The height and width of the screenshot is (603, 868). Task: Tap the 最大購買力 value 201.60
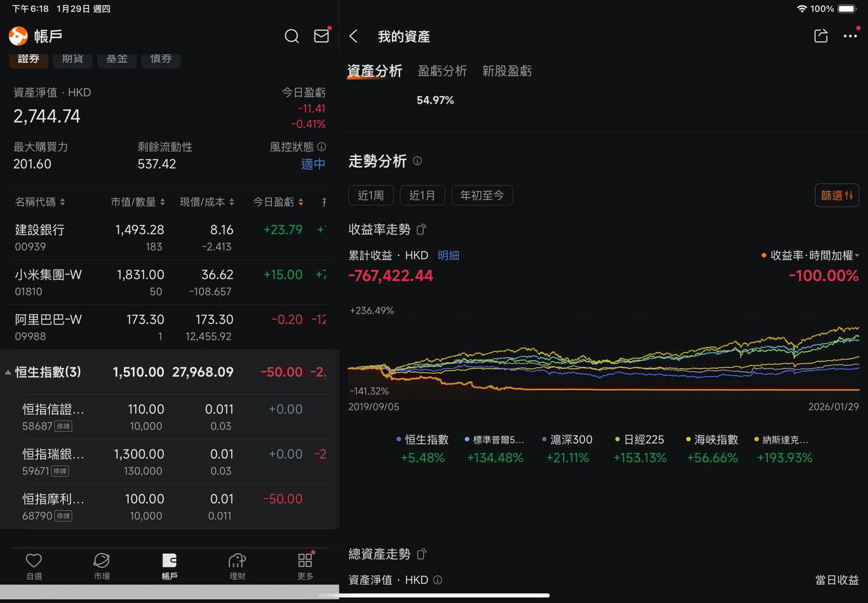click(x=32, y=164)
